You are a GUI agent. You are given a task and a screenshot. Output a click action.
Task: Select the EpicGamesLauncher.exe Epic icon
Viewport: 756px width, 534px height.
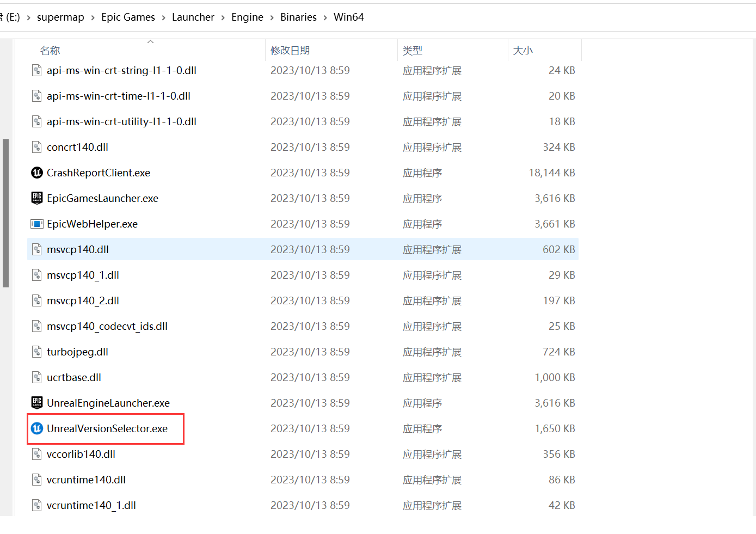click(x=37, y=198)
